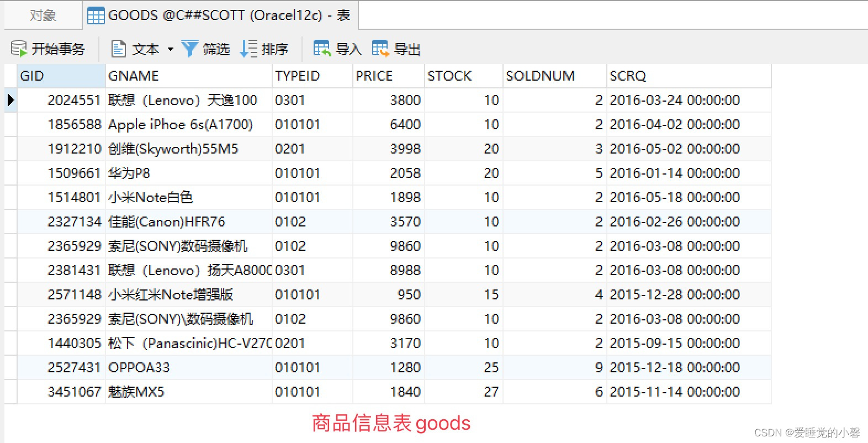Select cell Apple iPhoe 6s(A1700)
This screenshot has width=868, height=443.
click(x=189, y=124)
